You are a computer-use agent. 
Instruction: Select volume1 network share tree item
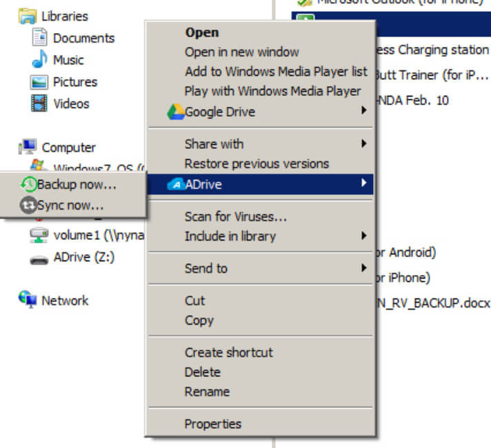pos(99,235)
